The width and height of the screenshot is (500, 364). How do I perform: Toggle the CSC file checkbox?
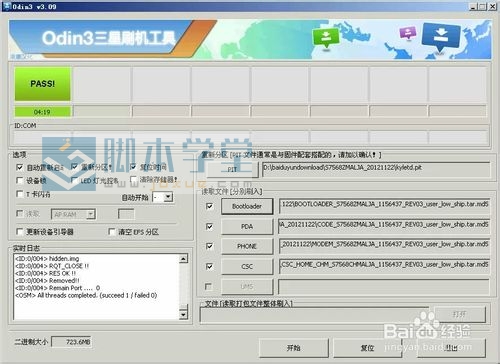click(x=210, y=266)
